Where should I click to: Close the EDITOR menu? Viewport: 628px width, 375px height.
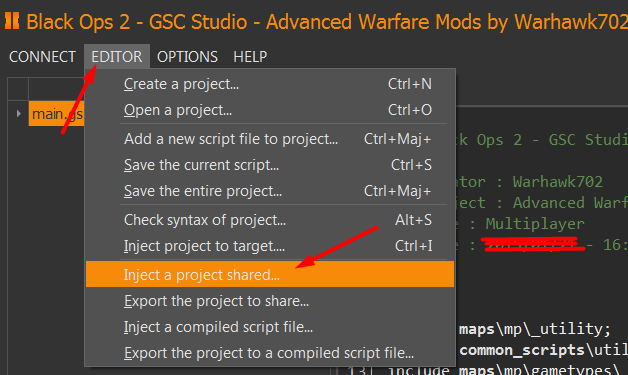[117, 56]
